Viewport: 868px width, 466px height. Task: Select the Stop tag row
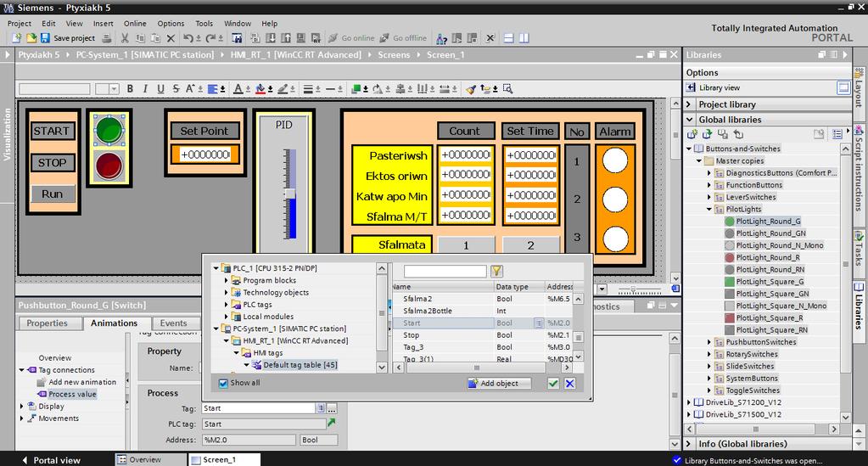point(484,335)
